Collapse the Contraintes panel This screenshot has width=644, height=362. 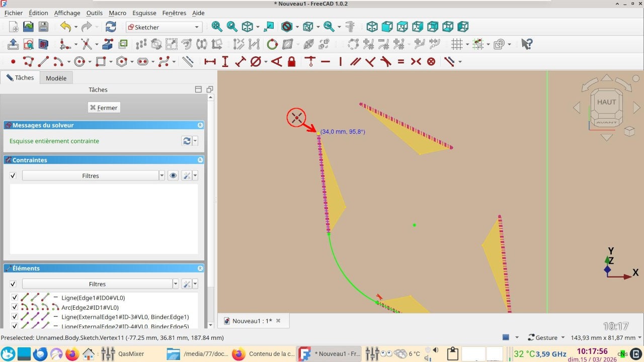pos(200,160)
